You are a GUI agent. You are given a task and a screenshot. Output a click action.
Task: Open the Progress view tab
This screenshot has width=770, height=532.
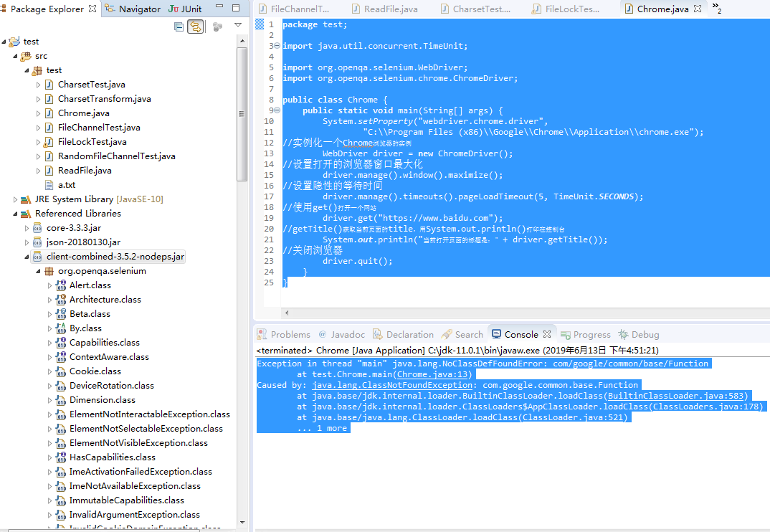585,335
